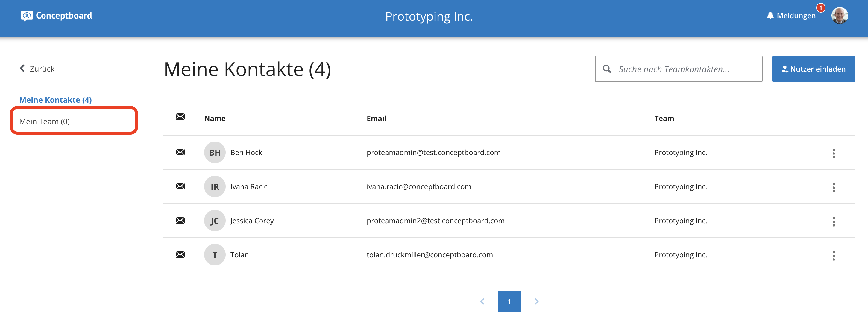The width and height of the screenshot is (868, 325).
Task: Select Mein Team (0) in sidebar
Action: tap(45, 121)
